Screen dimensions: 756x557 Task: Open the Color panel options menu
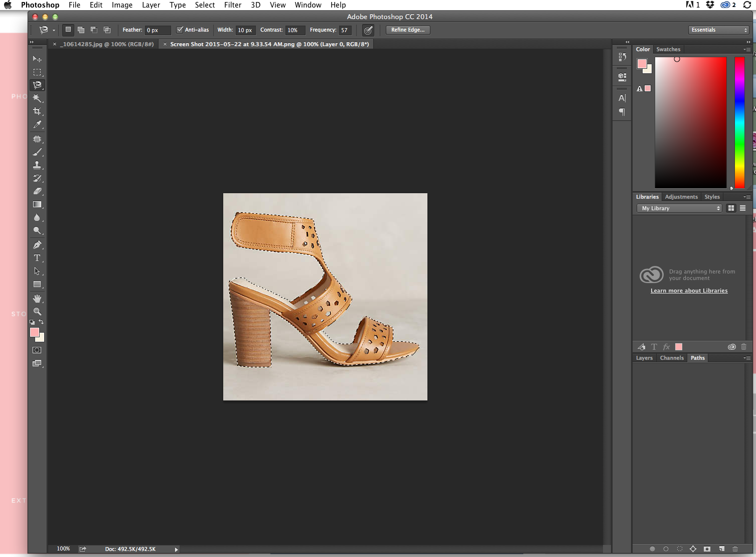tap(747, 49)
